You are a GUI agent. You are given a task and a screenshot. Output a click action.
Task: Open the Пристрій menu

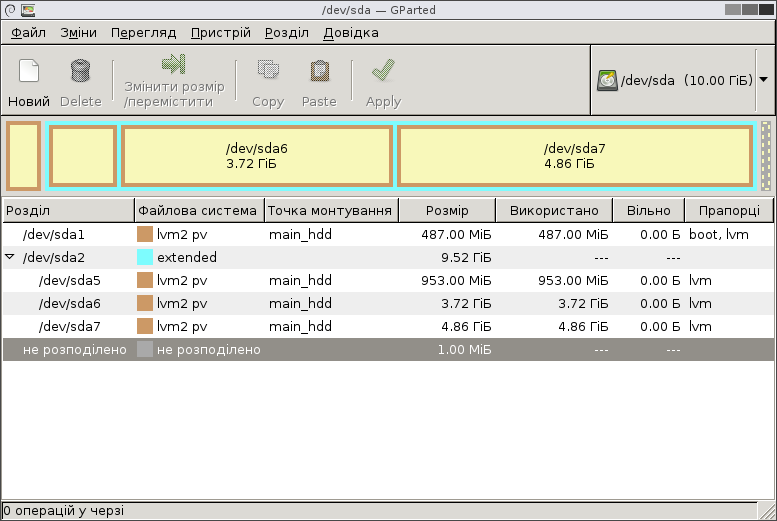(x=221, y=32)
